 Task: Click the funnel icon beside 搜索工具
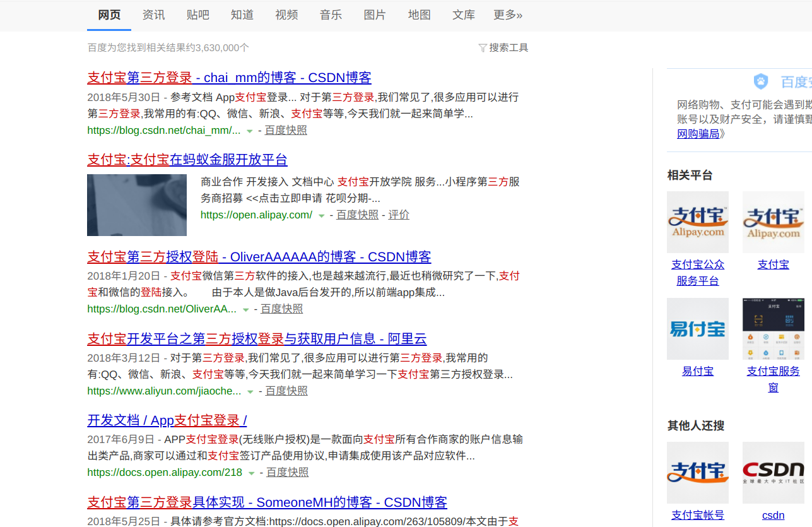(x=483, y=48)
